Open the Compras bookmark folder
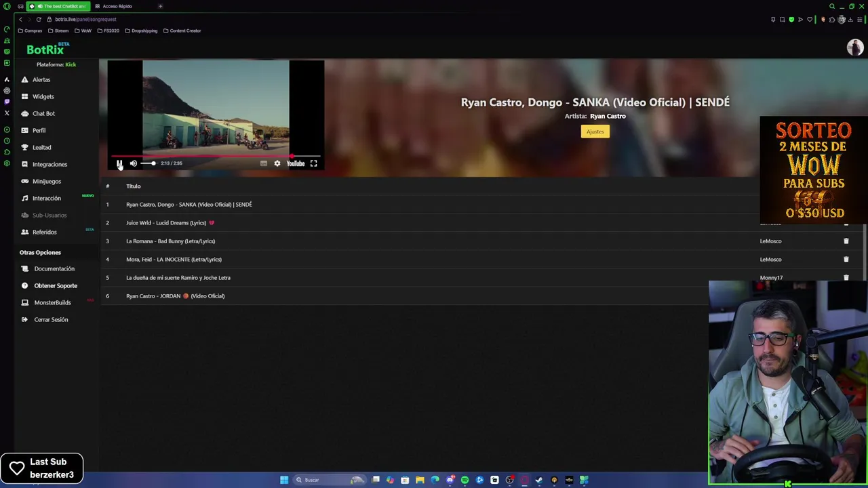This screenshot has width=868, height=488. click(30, 30)
